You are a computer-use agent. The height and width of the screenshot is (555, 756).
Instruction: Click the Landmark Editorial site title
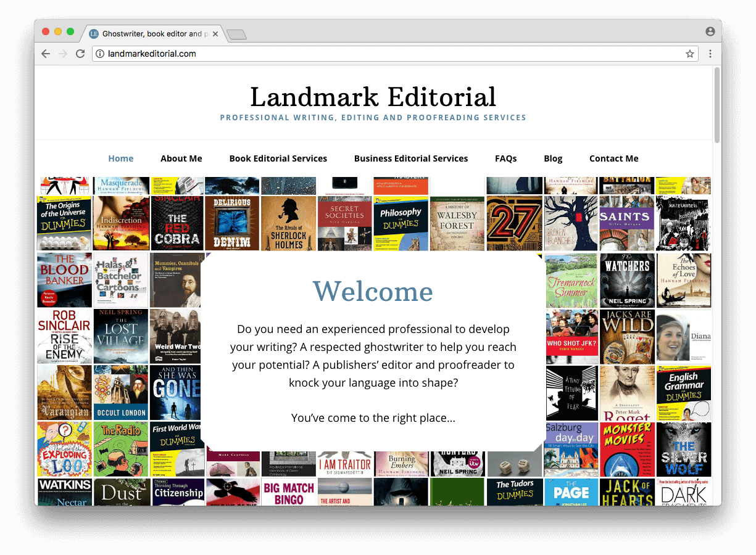point(373,97)
